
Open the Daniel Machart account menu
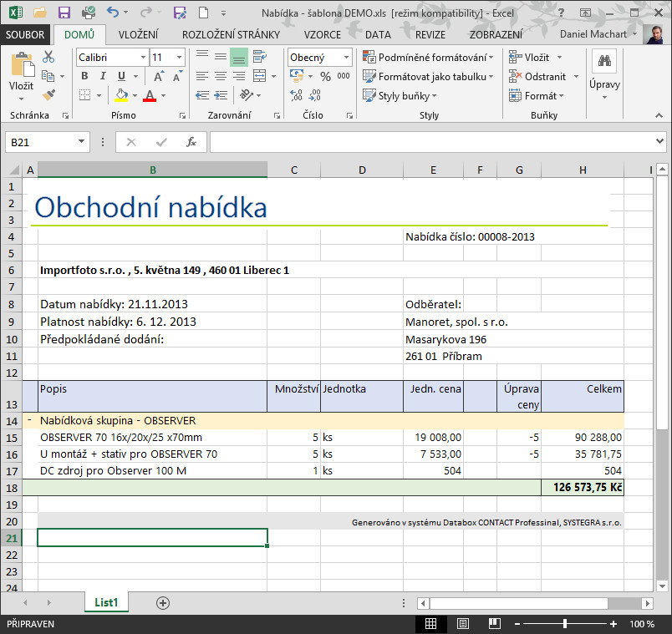(x=598, y=34)
